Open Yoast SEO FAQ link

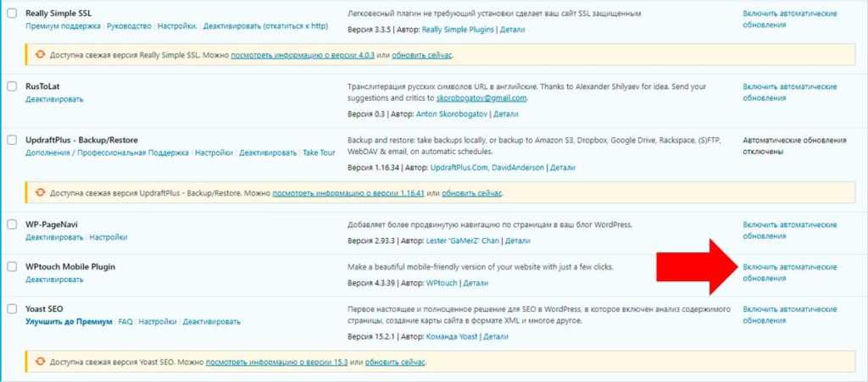pyautogui.click(x=125, y=322)
